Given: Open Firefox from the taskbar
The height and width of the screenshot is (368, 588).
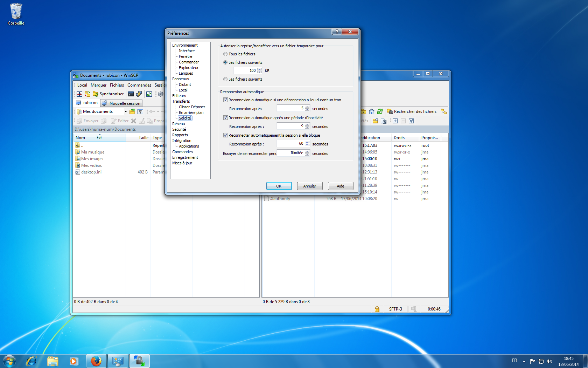Looking at the screenshot, I should [96, 361].
